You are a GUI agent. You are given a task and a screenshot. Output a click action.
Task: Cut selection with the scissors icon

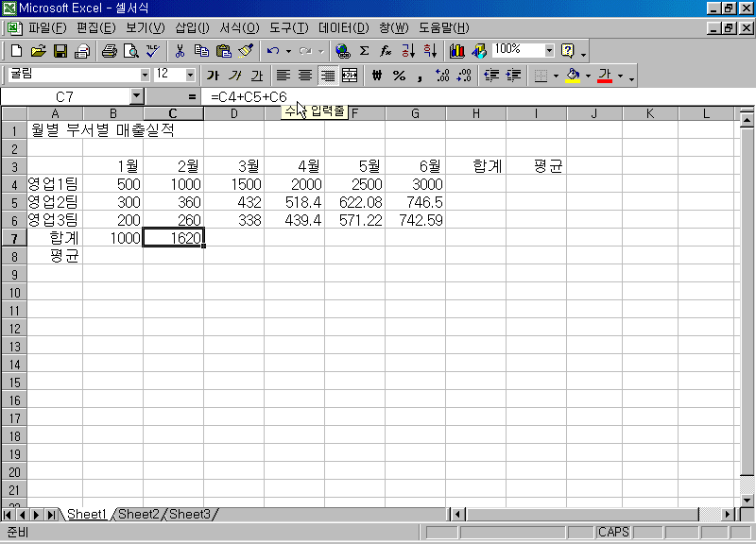pyautogui.click(x=180, y=51)
